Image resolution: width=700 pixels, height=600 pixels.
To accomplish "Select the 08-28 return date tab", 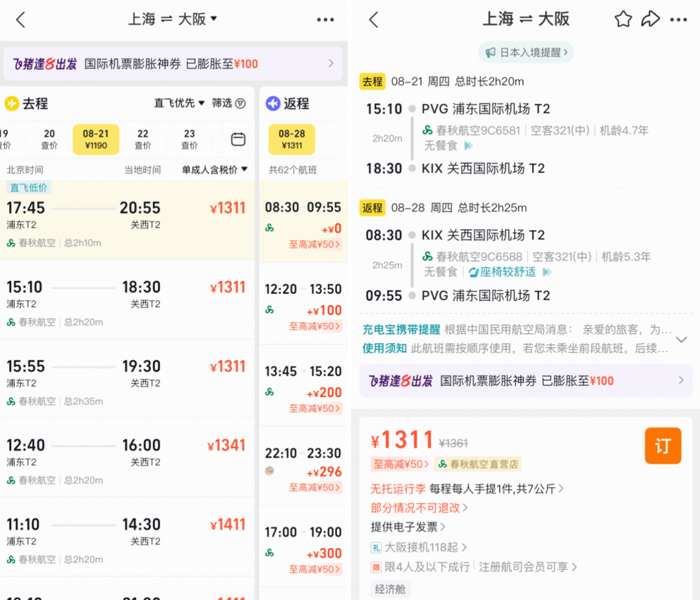I will 292,139.
